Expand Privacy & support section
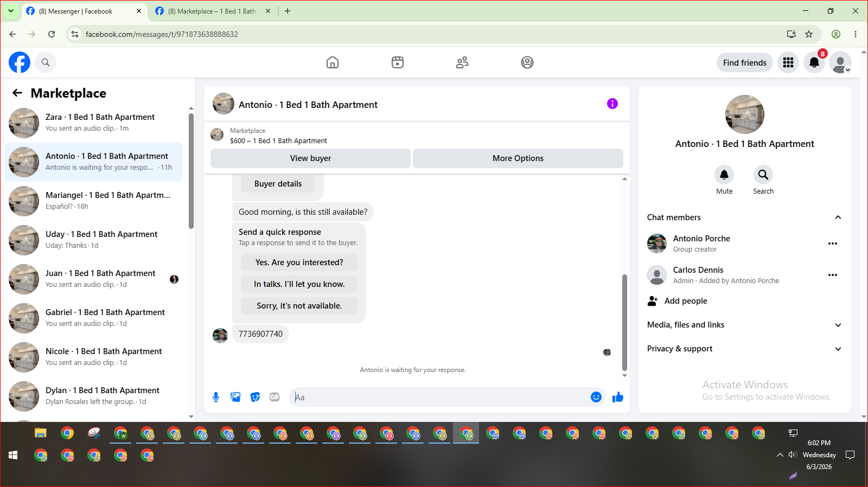Image resolution: width=868 pixels, height=487 pixels. click(838, 349)
